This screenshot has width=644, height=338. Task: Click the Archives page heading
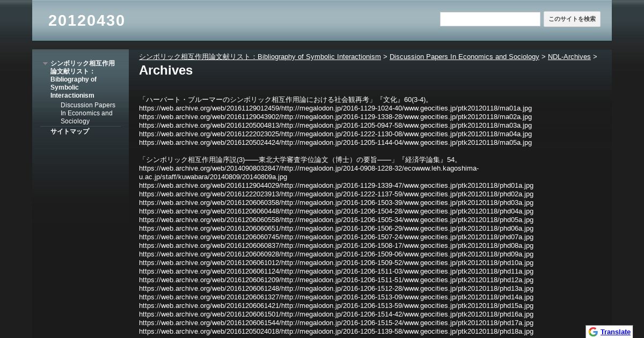(x=166, y=70)
